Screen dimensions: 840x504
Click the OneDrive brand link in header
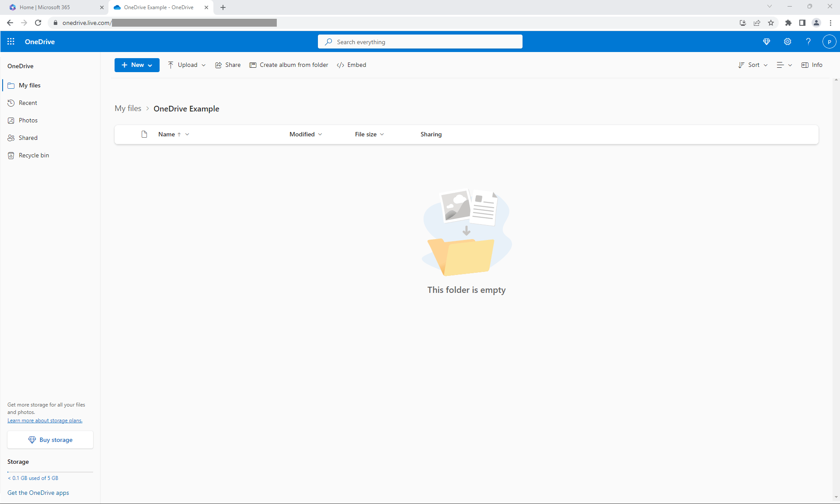coord(40,42)
